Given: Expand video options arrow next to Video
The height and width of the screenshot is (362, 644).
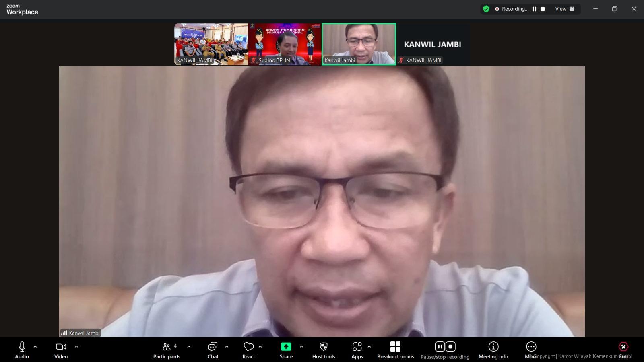Looking at the screenshot, I should (x=76, y=346).
